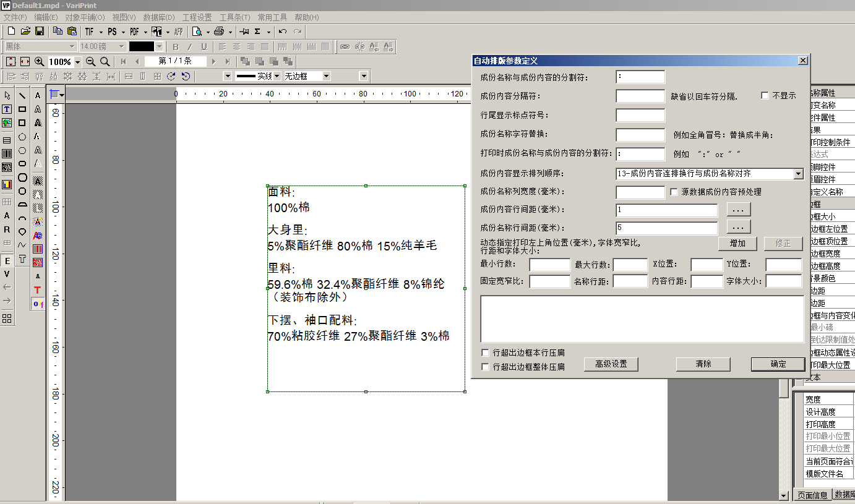Open the 视图(V) menu
855x504 pixels.
(124, 17)
